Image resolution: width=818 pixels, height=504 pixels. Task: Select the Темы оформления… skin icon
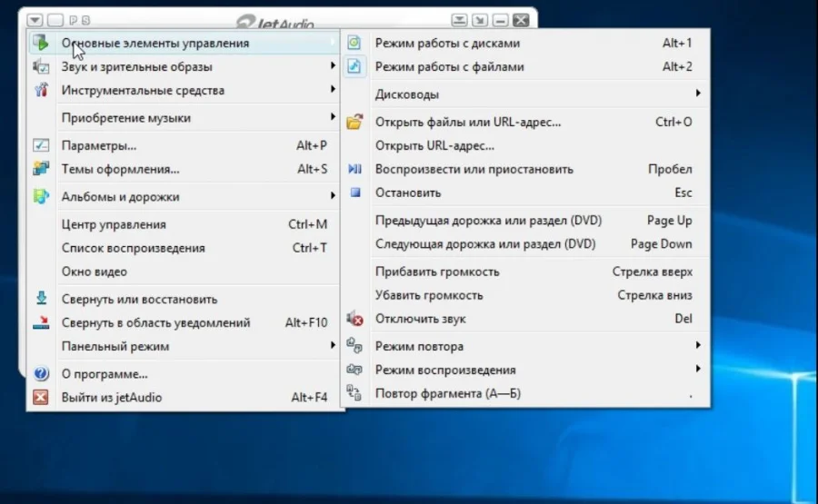tap(41, 168)
